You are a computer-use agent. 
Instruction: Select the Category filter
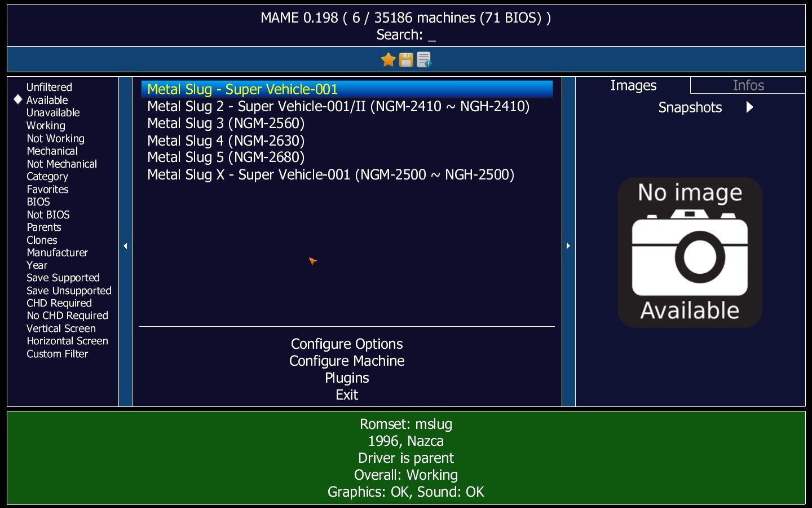tap(47, 176)
